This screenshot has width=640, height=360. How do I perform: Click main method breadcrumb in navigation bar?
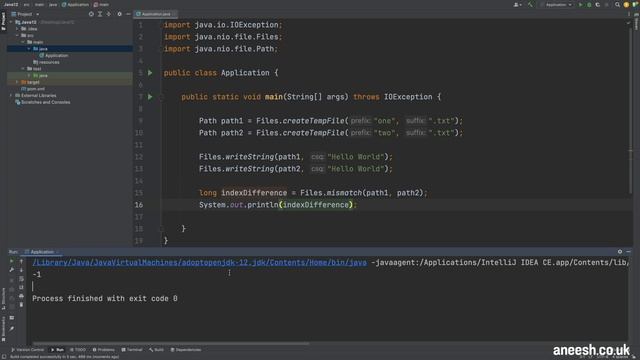point(102,4)
